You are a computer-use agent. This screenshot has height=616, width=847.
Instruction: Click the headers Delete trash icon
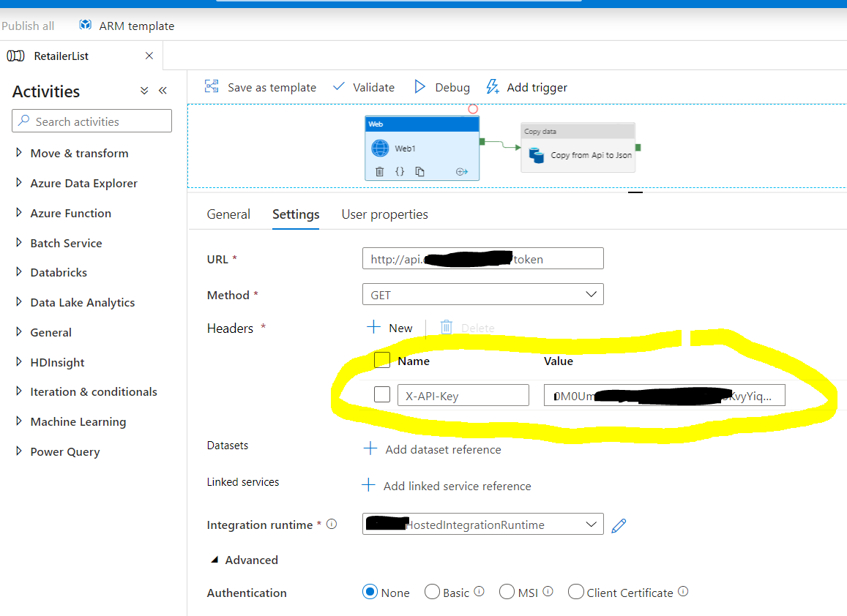point(446,327)
